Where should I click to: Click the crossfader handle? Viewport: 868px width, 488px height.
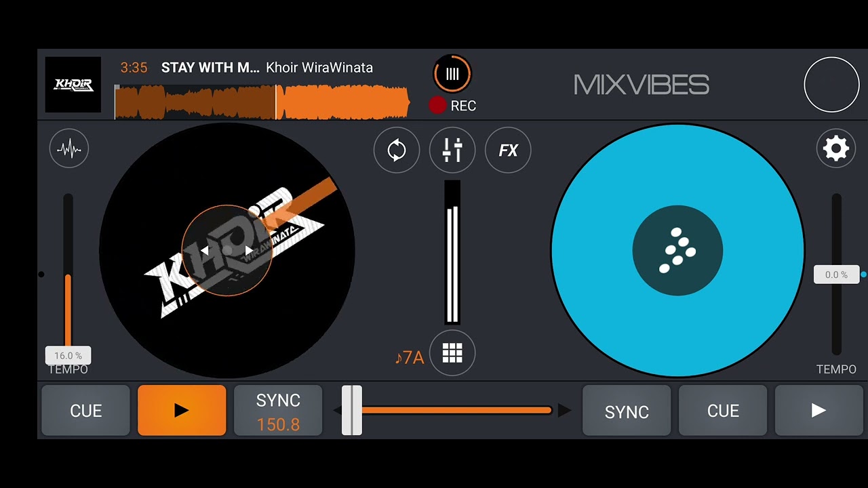click(351, 411)
